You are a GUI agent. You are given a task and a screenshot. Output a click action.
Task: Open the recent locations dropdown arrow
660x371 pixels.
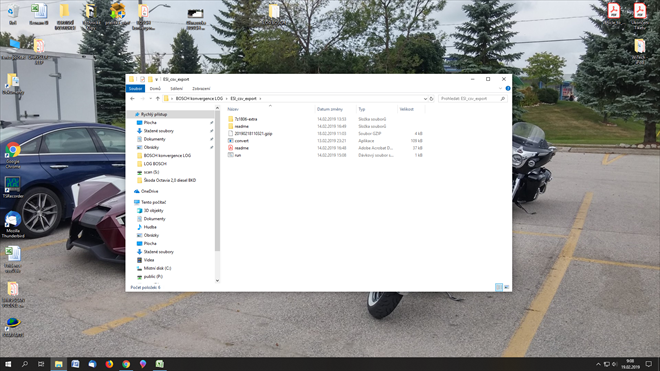150,99
